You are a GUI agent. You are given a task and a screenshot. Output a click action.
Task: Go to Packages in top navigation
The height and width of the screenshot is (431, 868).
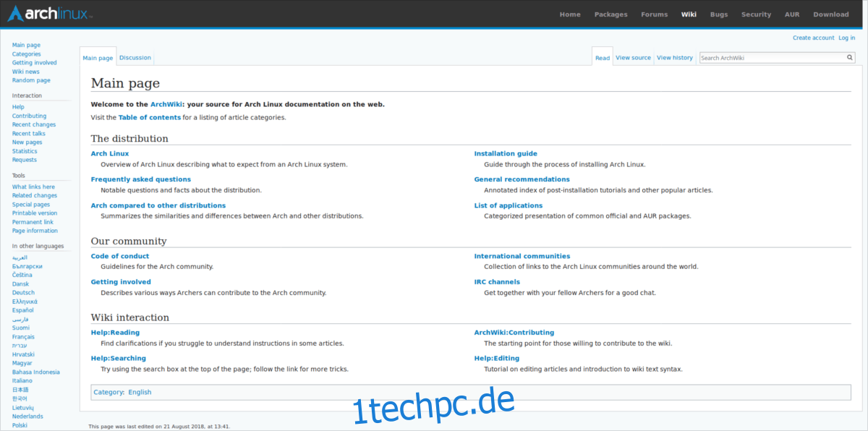(x=610, y=14)
